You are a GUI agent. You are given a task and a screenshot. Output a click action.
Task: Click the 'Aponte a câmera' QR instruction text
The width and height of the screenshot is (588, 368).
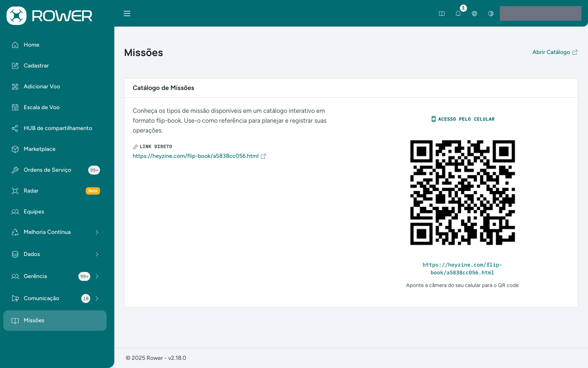462,285
